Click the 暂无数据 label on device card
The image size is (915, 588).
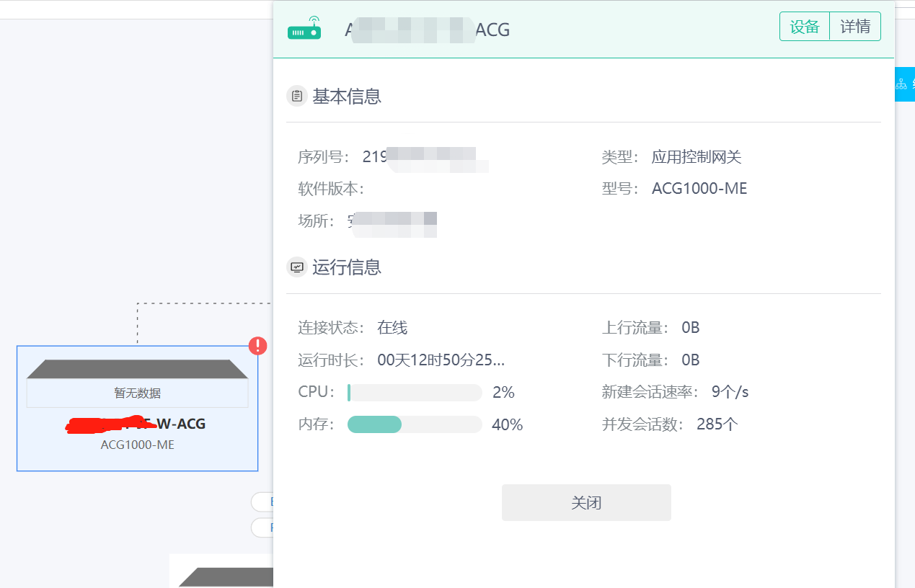coord(137,393)
